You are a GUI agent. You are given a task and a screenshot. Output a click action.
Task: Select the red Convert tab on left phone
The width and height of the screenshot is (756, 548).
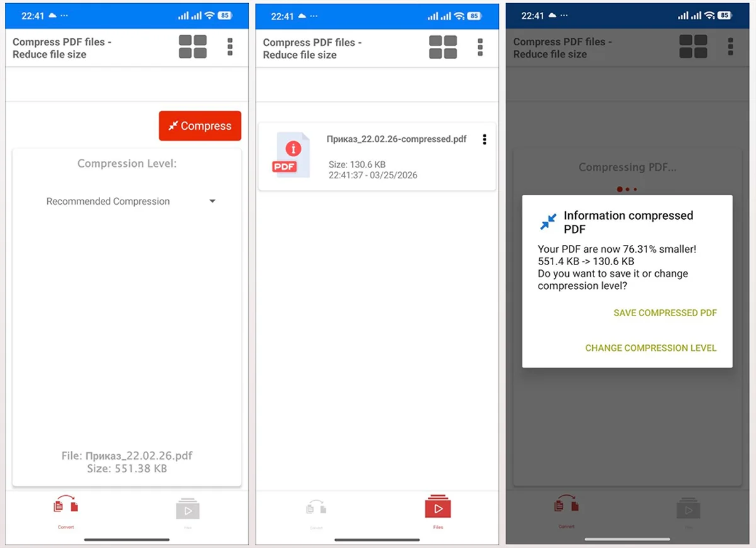66,509
